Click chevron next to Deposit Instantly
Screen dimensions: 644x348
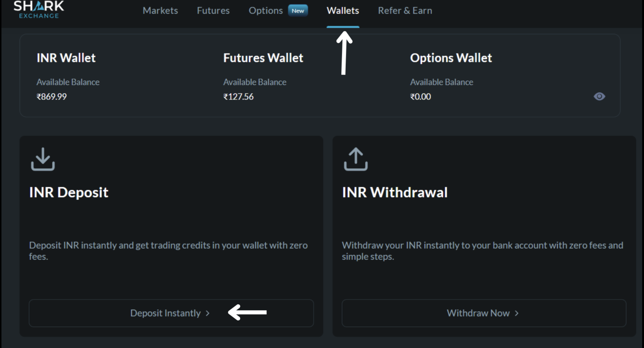click(208, 313)
